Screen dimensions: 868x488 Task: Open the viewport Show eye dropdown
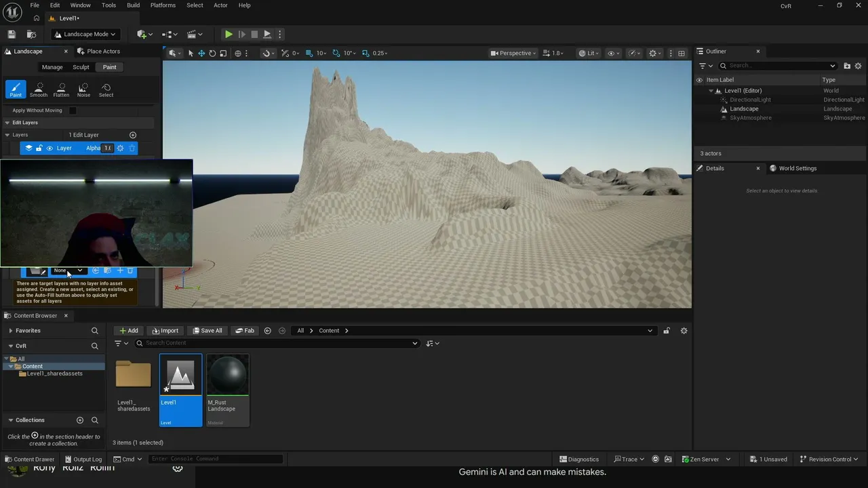(x=614, y=53)
